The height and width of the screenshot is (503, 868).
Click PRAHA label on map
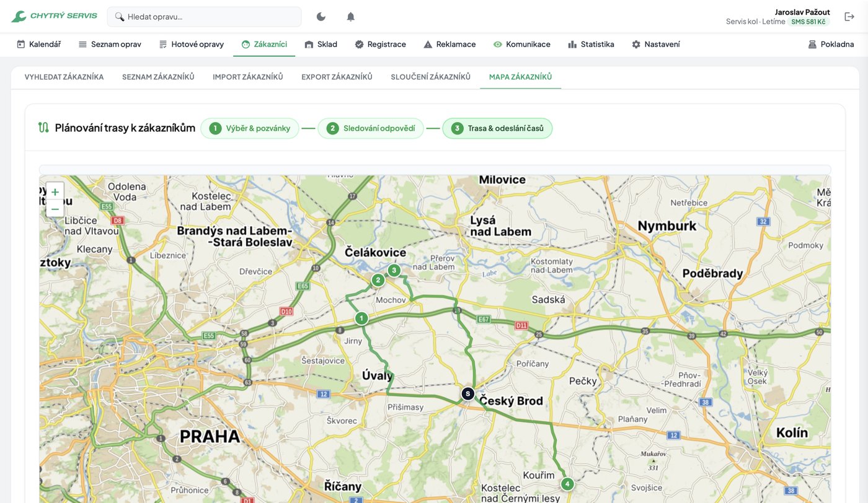coord(210,437)
